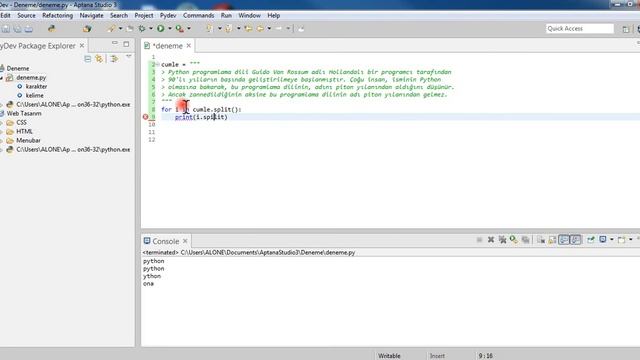Click the Last Edit Location icon
640x360 pixels.
point(248,29)
